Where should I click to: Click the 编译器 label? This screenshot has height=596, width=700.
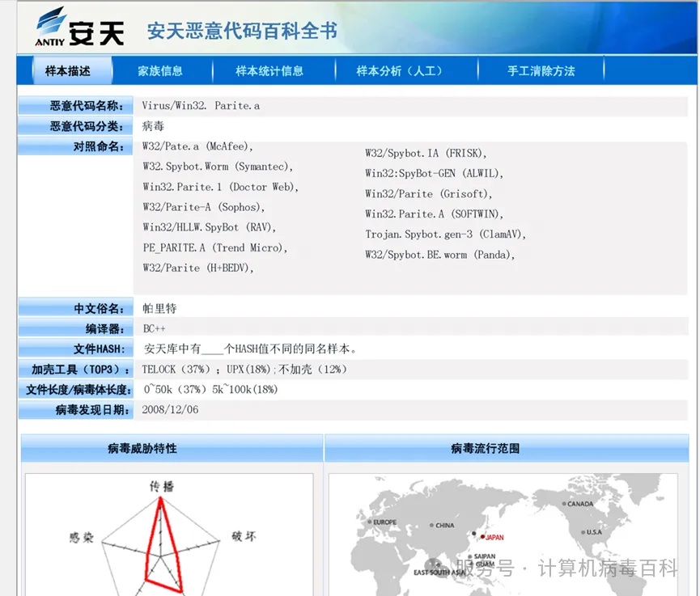76,329
